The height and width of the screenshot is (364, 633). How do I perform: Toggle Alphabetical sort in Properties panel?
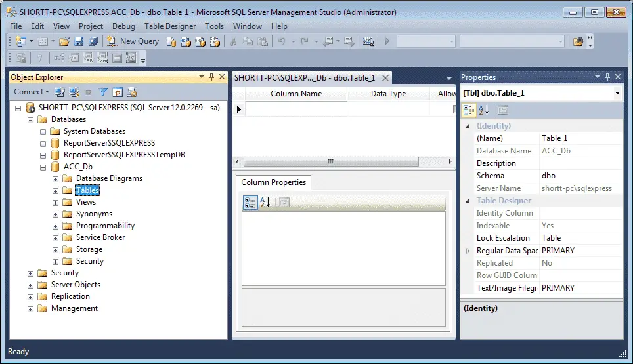click(484, 110)
